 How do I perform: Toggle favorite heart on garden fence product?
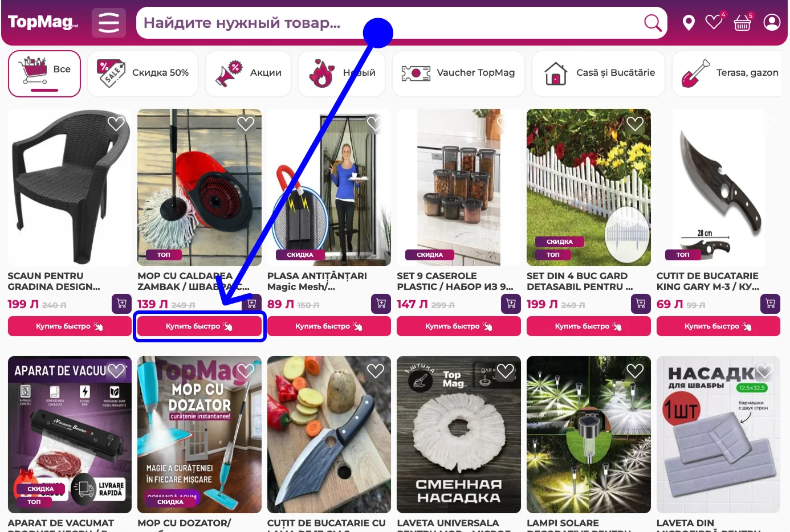click(635, 124)
